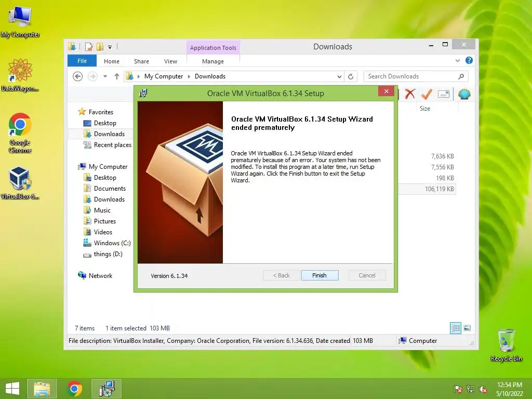532x399 pixels.
Task: Select Music folder in sidebar
Action: (x=102, y=210)
